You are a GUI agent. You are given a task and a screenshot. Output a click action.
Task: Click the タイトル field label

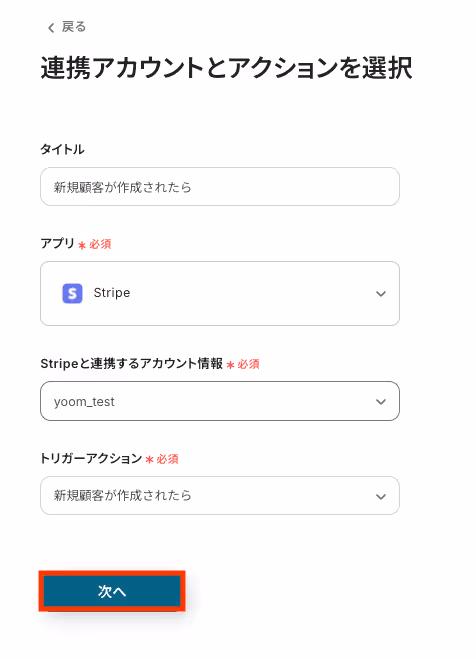pyautogui.click(x=62, y=149)
